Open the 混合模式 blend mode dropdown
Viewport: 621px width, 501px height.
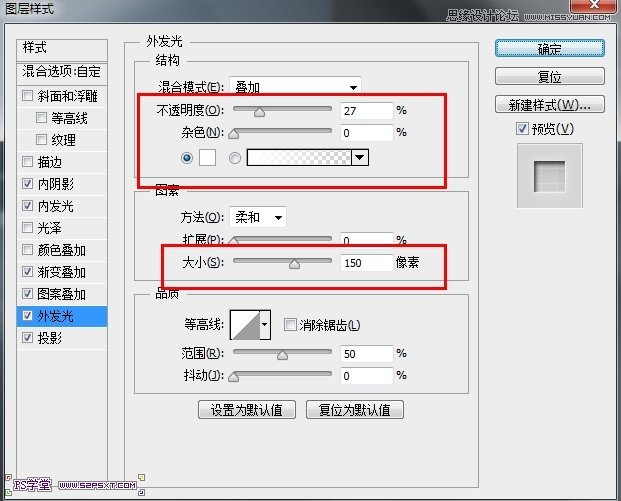click(295, 86)
